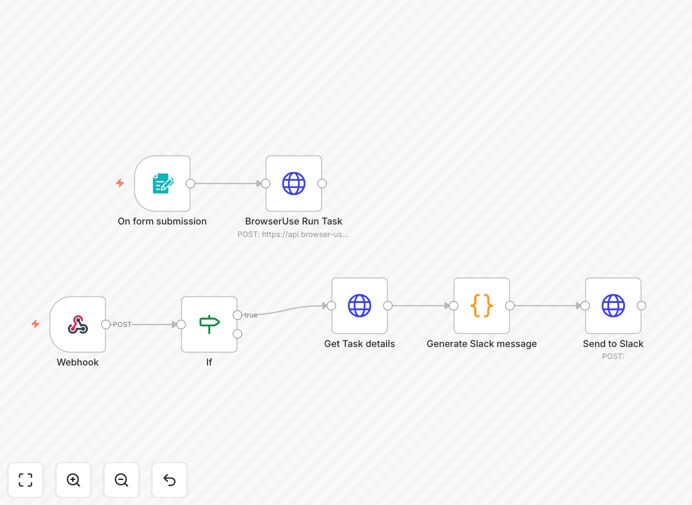Click the 'Send to Slack' label text
This screenshot has height=505, width=692.
coord(613,344)
